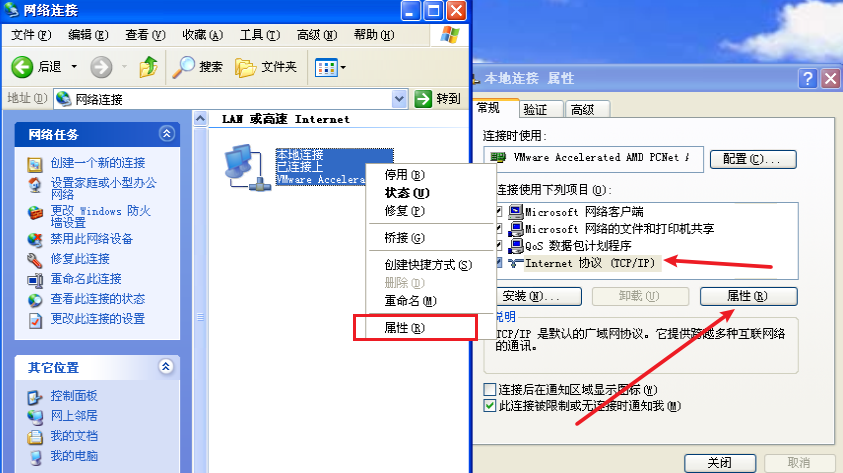Click the repair this connection wrench icon
The image size is (843, 473).
point(35,260)
